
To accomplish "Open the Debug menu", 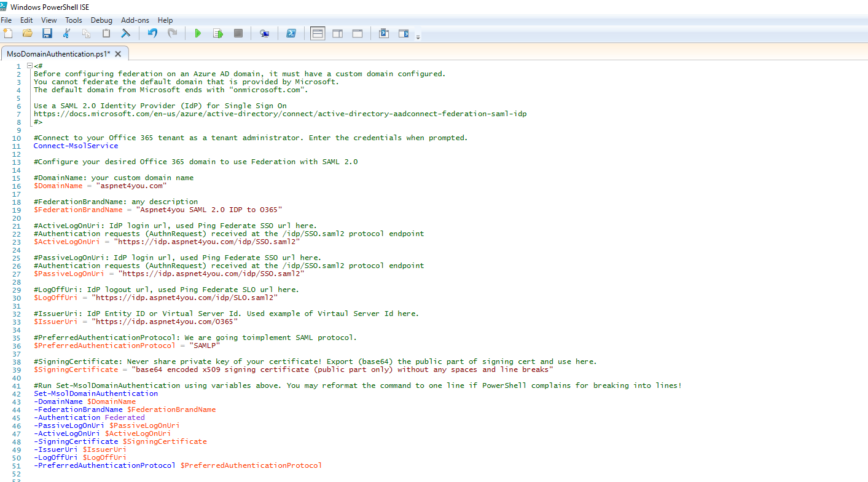I will (x=101, y=20).
